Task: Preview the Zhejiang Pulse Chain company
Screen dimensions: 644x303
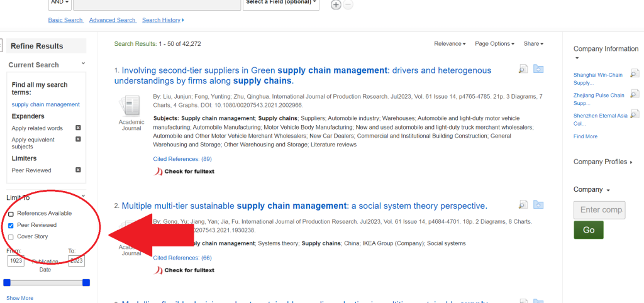Action: [x=635, y=94]
